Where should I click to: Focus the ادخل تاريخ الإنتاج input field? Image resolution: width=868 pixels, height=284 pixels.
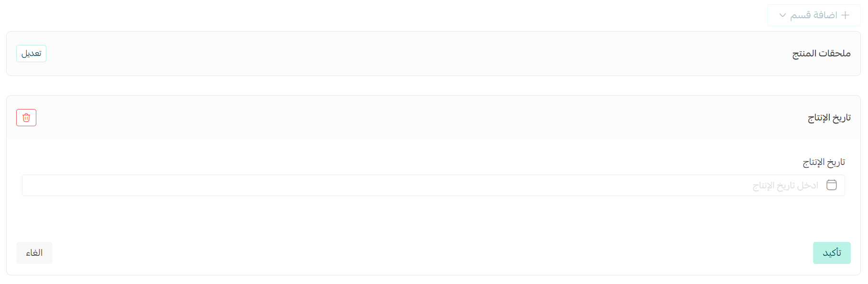[x=433, y=185]
